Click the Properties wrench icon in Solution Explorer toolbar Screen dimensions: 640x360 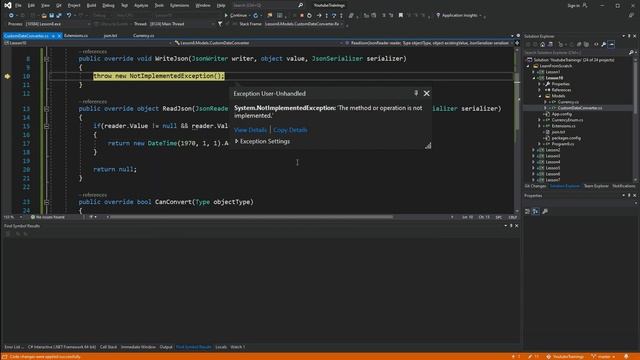(x=604, y=44)
